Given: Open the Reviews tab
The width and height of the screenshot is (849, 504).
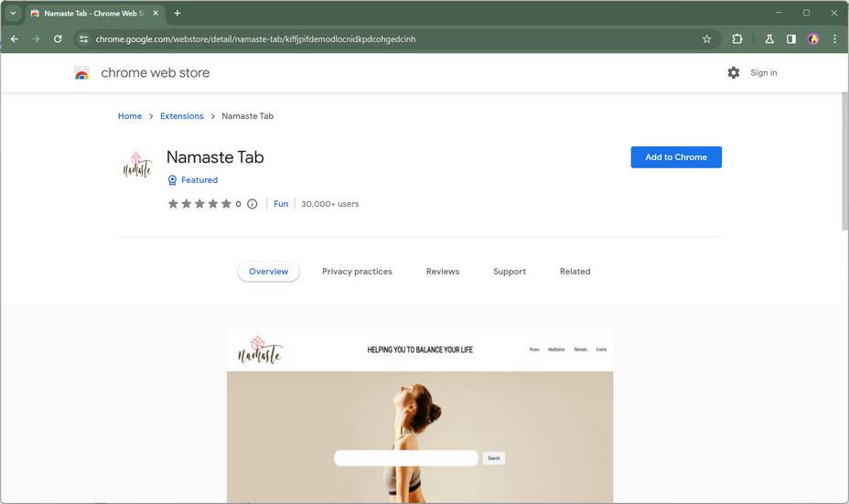Looking at the screenshot, I should click(443, 272).
